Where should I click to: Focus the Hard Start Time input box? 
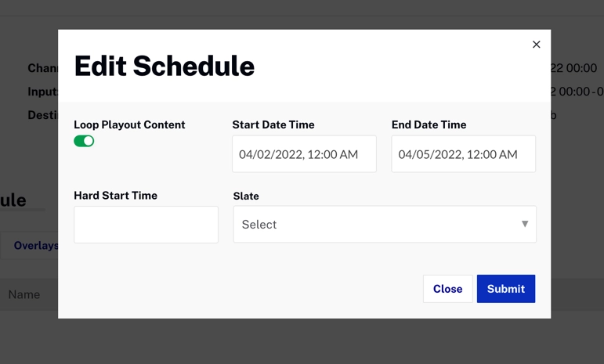[146, 225]
